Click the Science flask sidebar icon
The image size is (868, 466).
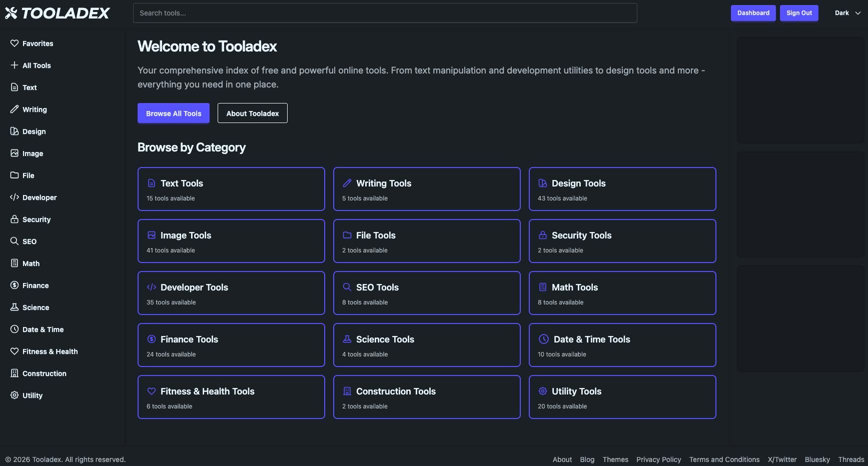point(15,307)
